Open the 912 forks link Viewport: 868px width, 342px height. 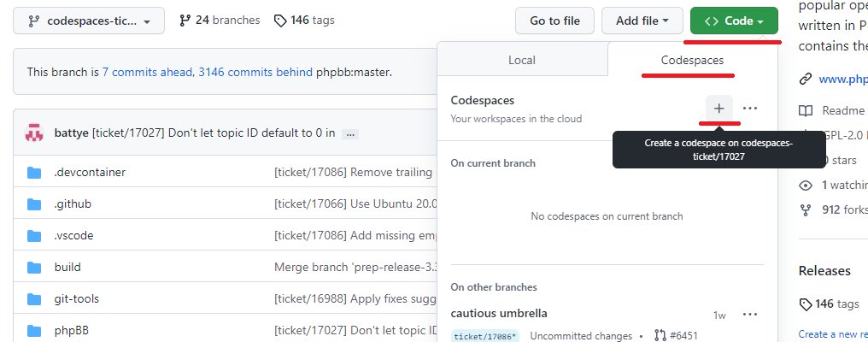(845, 209)
